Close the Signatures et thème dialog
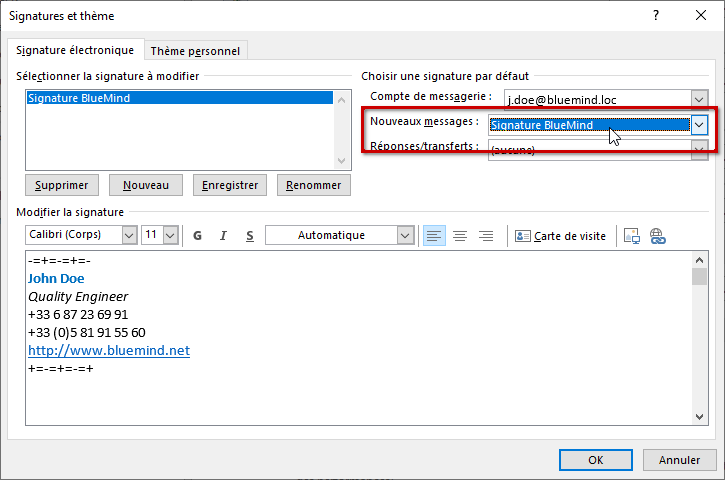 pos(702,16)
